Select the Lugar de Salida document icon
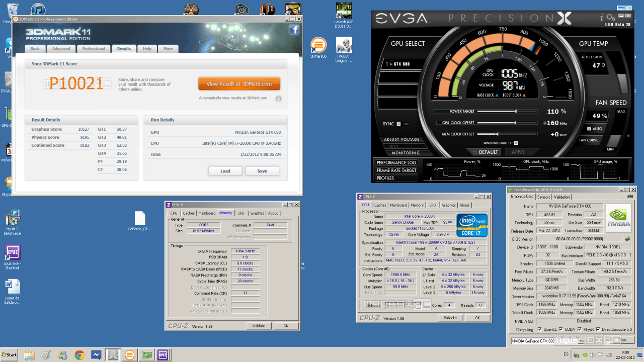This screenshot has height=362, width=644. 13,292
